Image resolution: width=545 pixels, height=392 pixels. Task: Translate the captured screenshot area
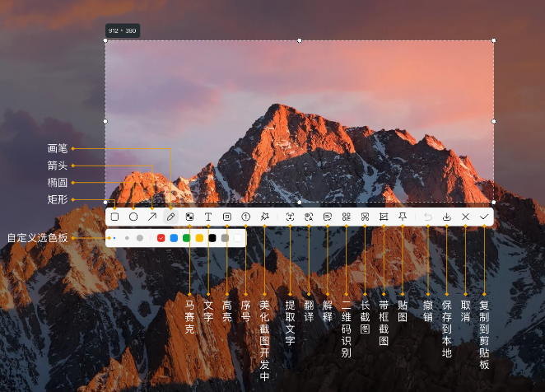[x=309, y=217]
